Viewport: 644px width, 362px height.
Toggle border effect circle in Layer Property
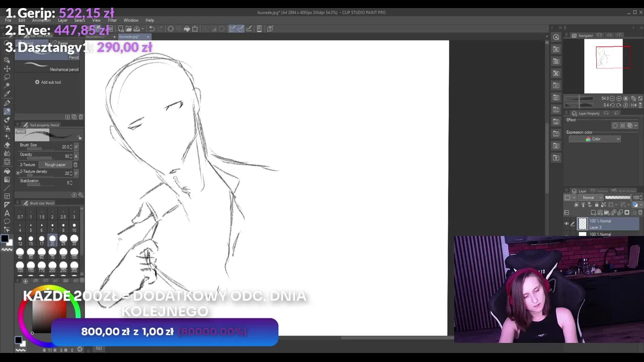pos(615,126)
